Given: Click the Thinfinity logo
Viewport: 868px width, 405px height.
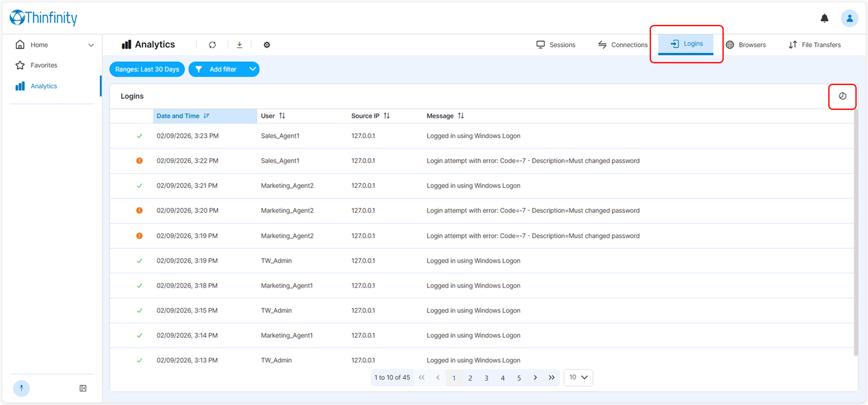Looking at the screenshot, I should [43, 18].
